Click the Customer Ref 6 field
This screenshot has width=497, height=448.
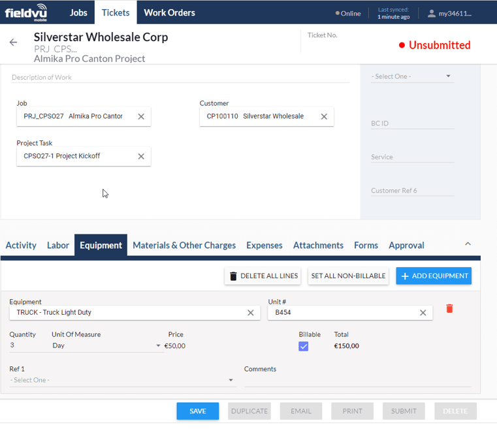point(412,191)
